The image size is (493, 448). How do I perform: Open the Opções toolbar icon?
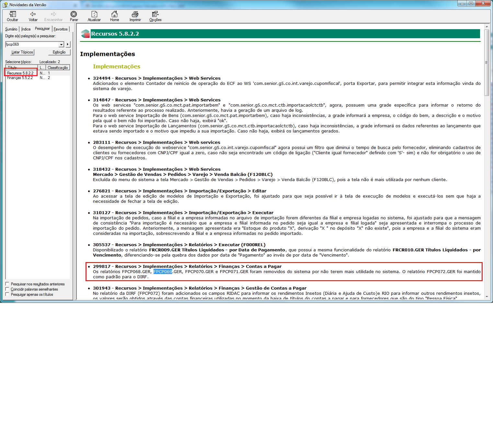155,14
